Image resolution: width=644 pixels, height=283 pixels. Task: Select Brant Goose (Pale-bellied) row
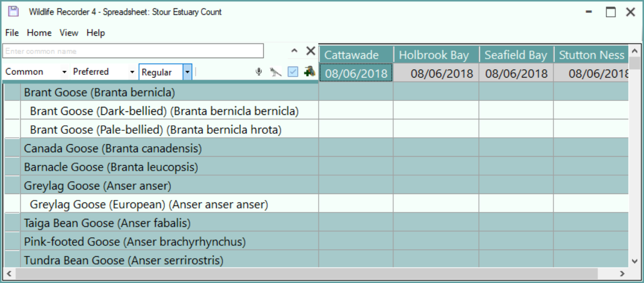(169, 130)
